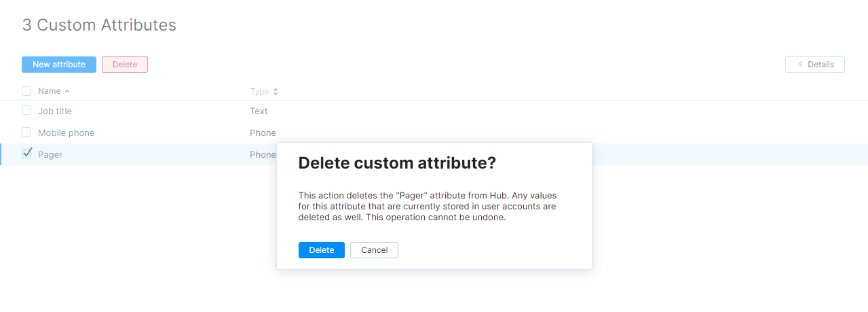Image resolution: width=868 pixels, height=312 pixels.
Task: Click the red-outlined Delete toolbar button
Action: pos(125,65)
